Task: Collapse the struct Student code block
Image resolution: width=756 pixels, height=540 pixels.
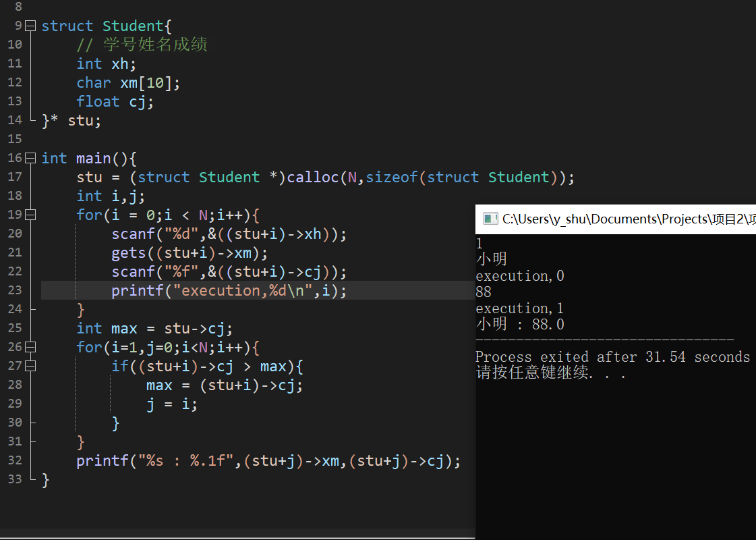Action: [30, 26]
